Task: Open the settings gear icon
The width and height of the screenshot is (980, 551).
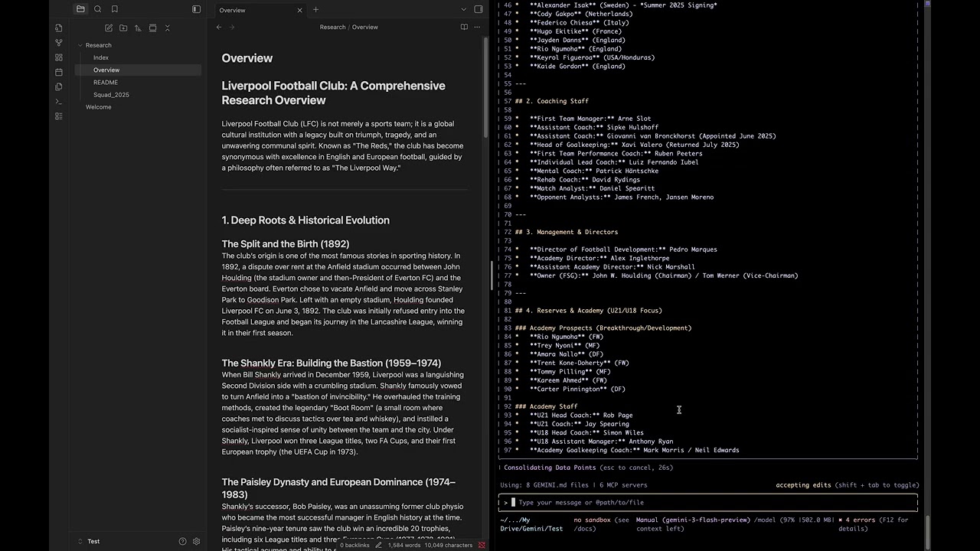Action: [x=196, y=541]
